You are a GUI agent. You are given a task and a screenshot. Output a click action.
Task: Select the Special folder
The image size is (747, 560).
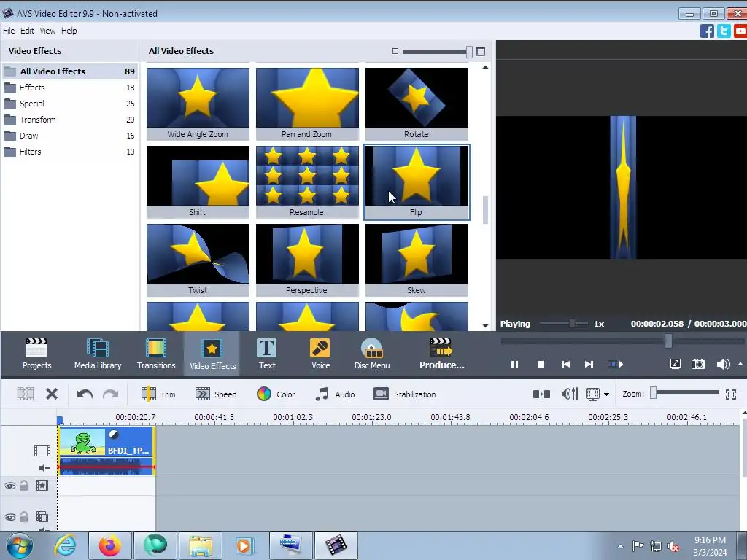point(70,104)
